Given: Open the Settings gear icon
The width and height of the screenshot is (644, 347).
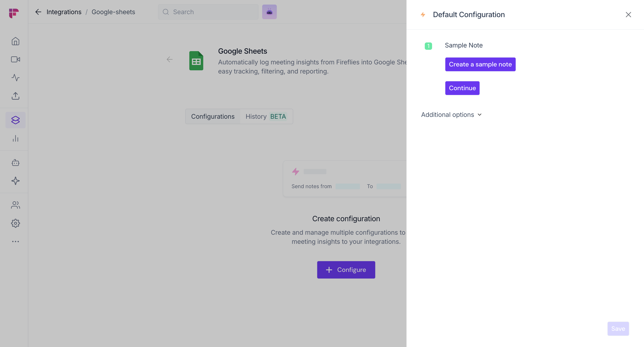Looking at the screenshot, I should point(16,223).
